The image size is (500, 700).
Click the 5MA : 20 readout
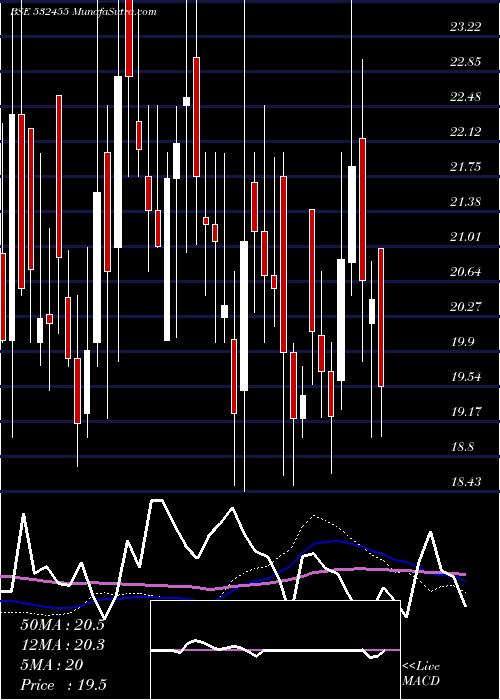[x=52, y=665]
